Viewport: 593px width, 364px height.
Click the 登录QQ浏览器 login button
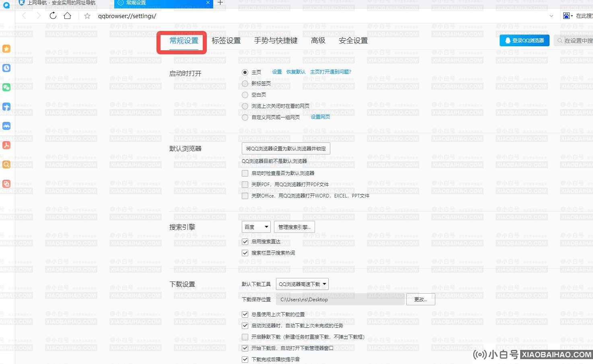click(x=525, y=41)
